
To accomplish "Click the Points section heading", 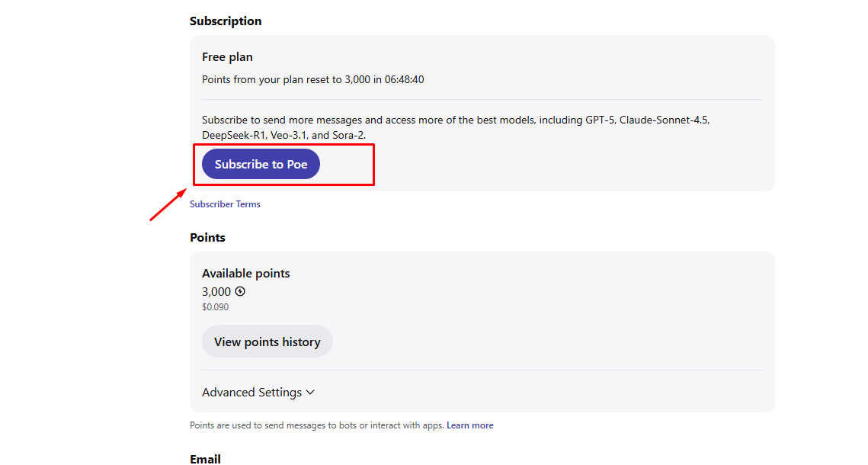I will tap(207, 238).
